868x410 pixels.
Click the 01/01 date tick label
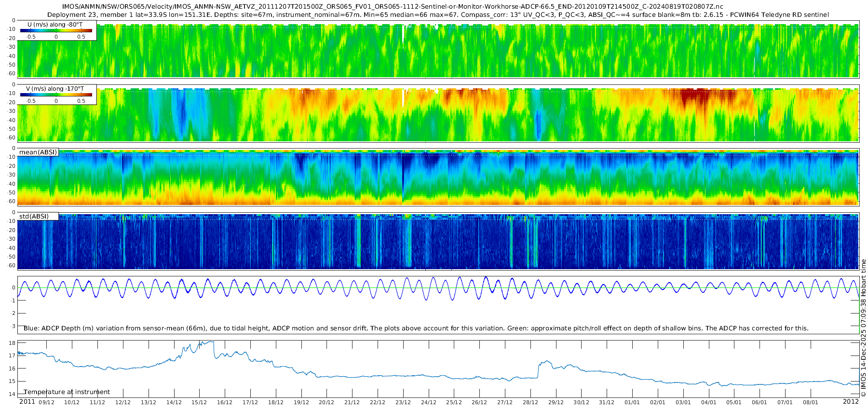coord(632,402)
